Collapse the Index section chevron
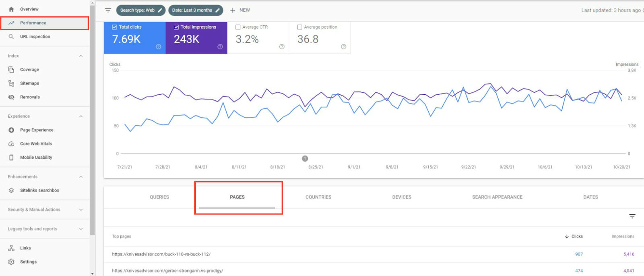 (x=81, y=56)
